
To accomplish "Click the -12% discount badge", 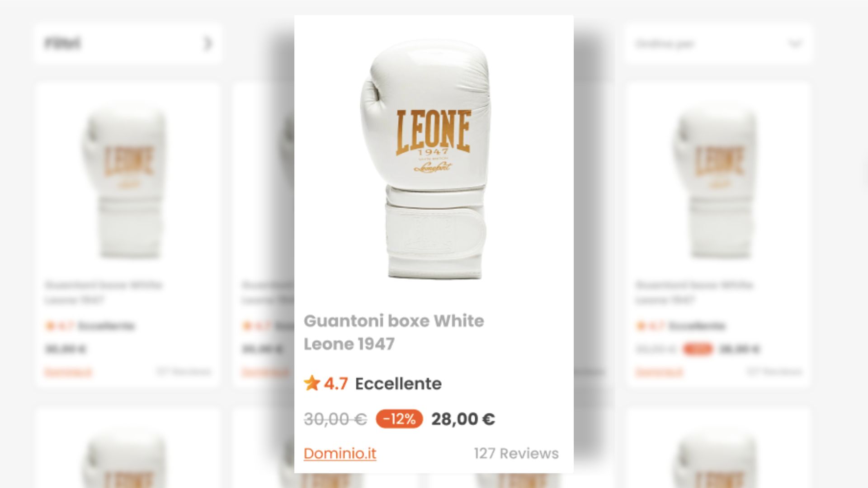I will tap(399, 419).
